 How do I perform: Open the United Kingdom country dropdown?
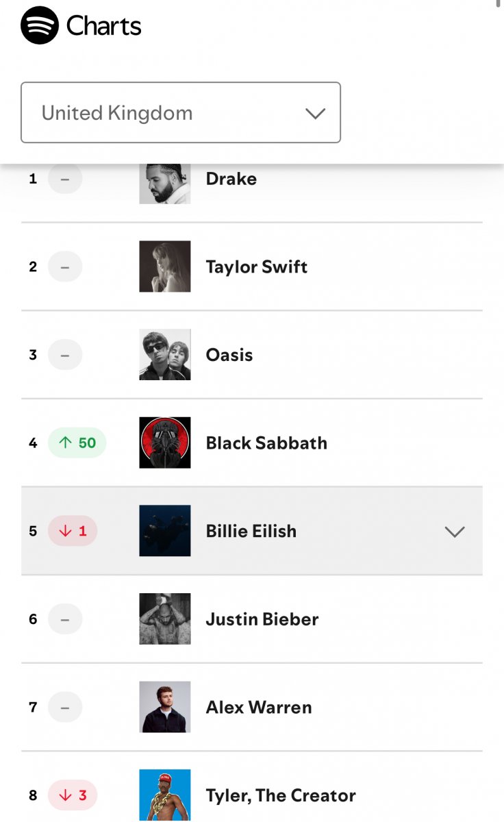pyautogui.click(x=181, y=112)
